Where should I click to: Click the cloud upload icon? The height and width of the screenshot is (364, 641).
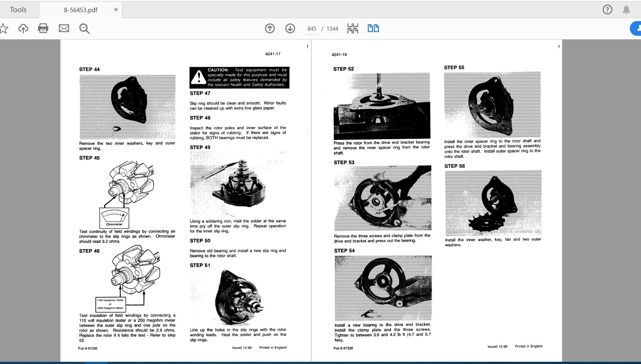23,28
